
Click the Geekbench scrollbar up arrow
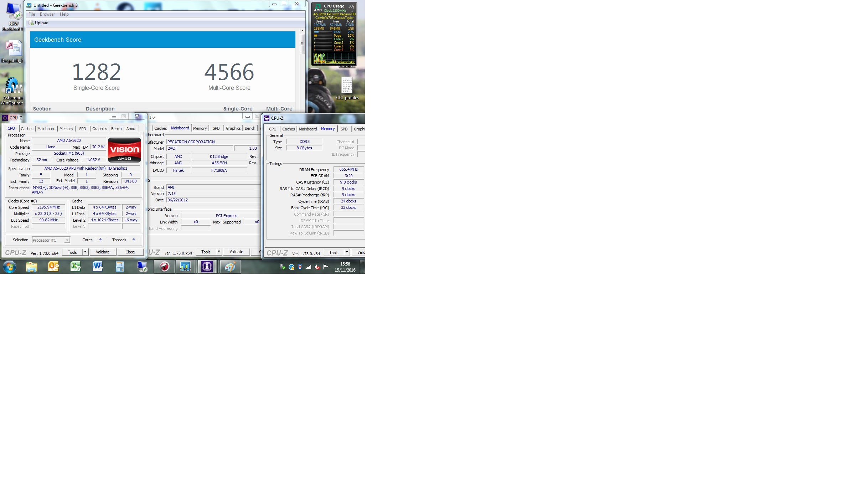(302, 31)
